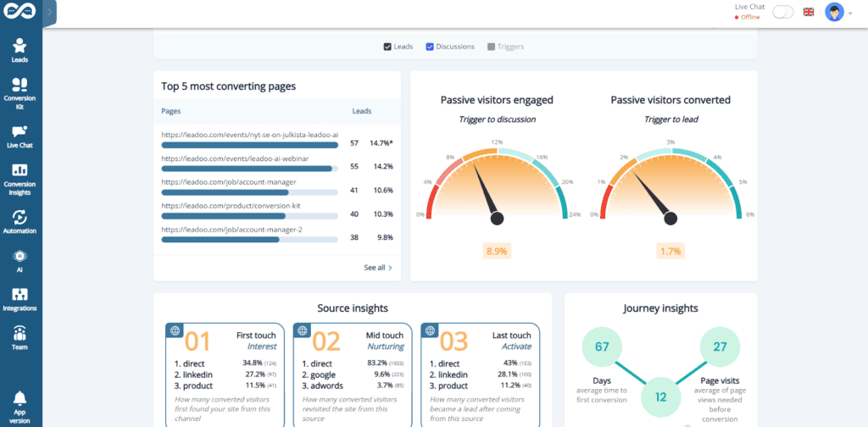
Task: Open the user avatar dropdown menu
Action: (838, 13)
